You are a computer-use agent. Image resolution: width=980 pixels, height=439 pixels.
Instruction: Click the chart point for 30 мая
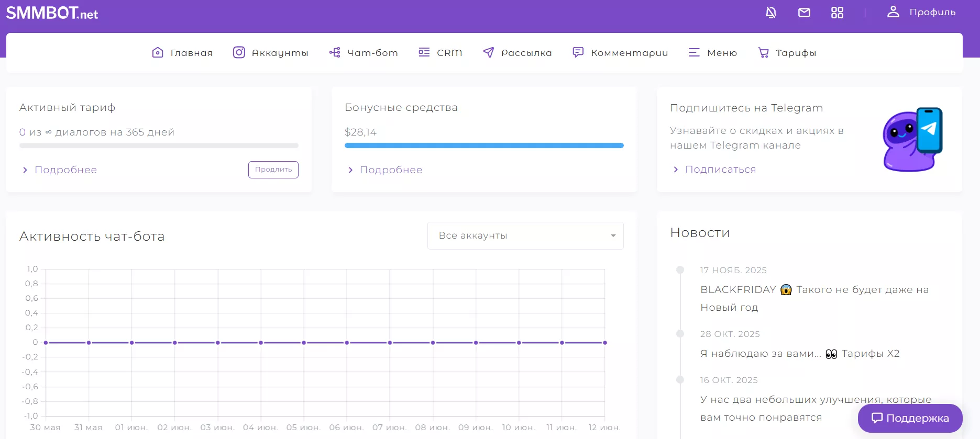click(46, 343)
